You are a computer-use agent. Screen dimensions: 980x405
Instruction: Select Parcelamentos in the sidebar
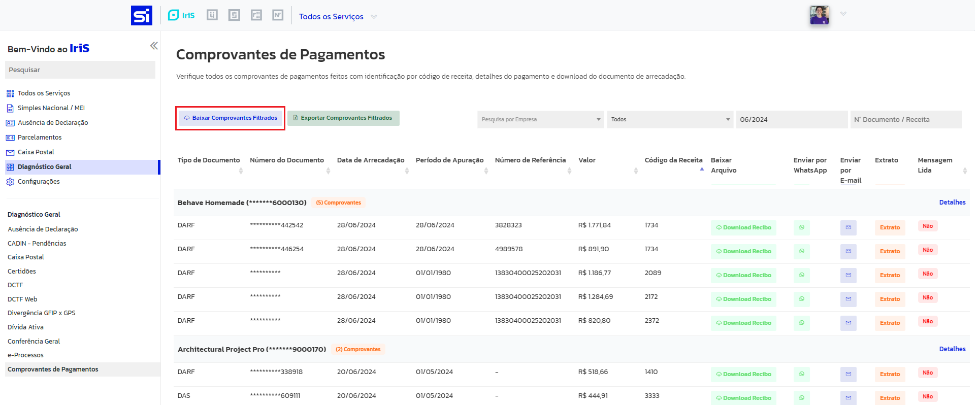coord(39,138)
